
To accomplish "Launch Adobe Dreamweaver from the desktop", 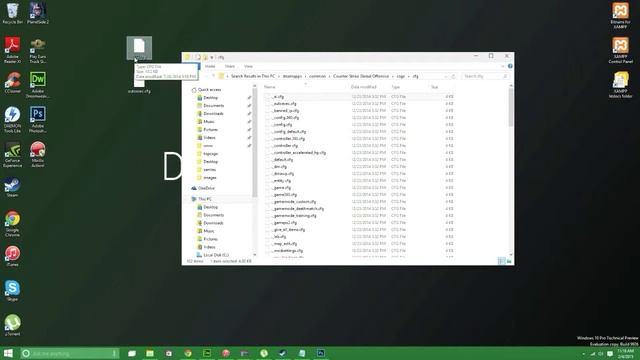I will [38, 85].
